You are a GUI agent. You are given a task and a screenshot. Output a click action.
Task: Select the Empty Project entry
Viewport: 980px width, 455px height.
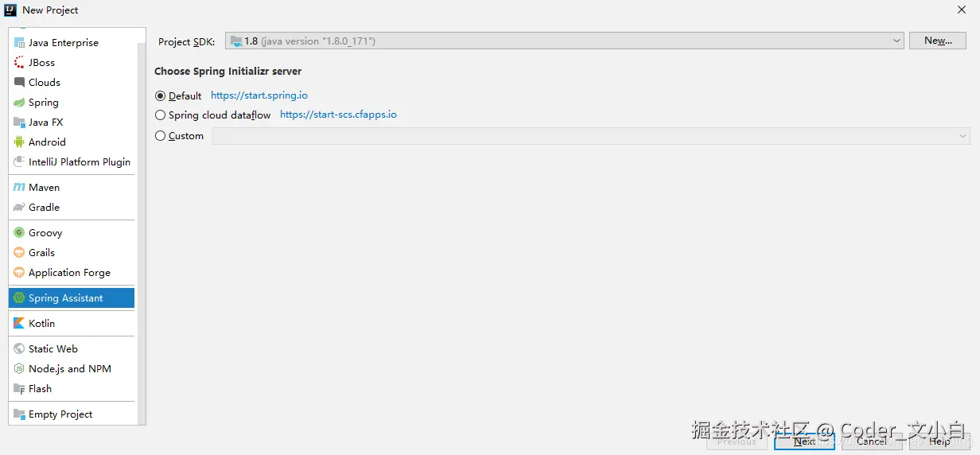point(72,414)
